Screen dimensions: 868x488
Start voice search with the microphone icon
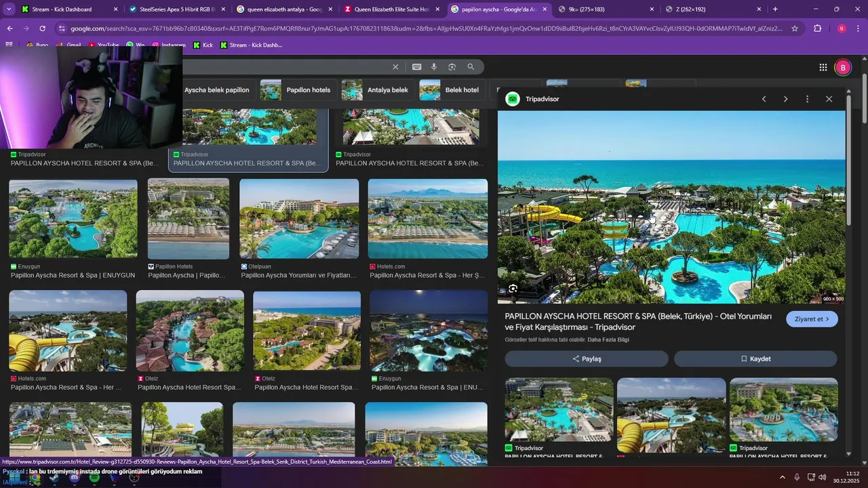[434, 67]
